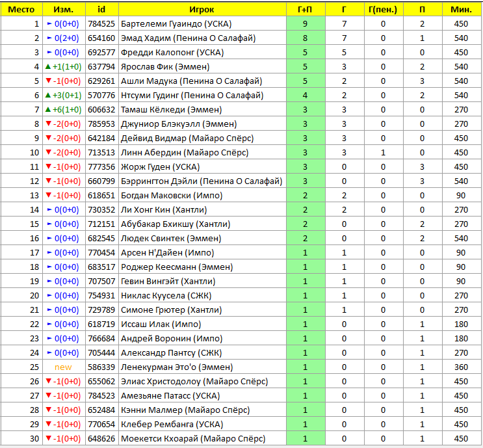
Task: Select player Абубакар Бхикшу (Хантли)
Action: coord(176,224)
